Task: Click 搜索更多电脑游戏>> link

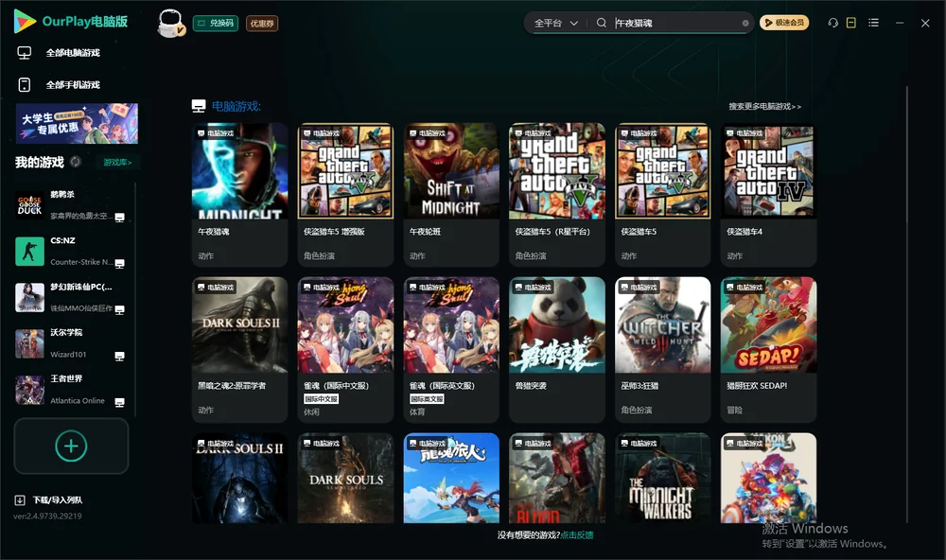Action: pos(764,106)
